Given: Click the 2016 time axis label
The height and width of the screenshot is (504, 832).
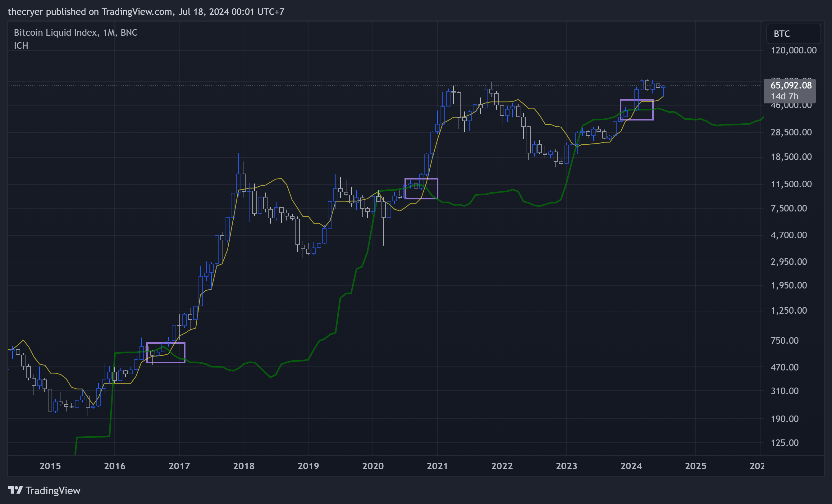Looking at the screenshot, I should [x=115, y=466].
